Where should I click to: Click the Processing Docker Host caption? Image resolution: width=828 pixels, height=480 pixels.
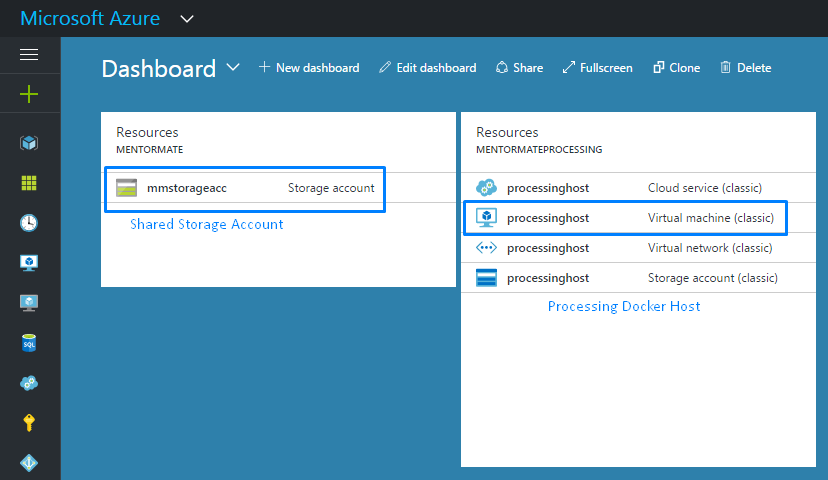tap(624, 306)
